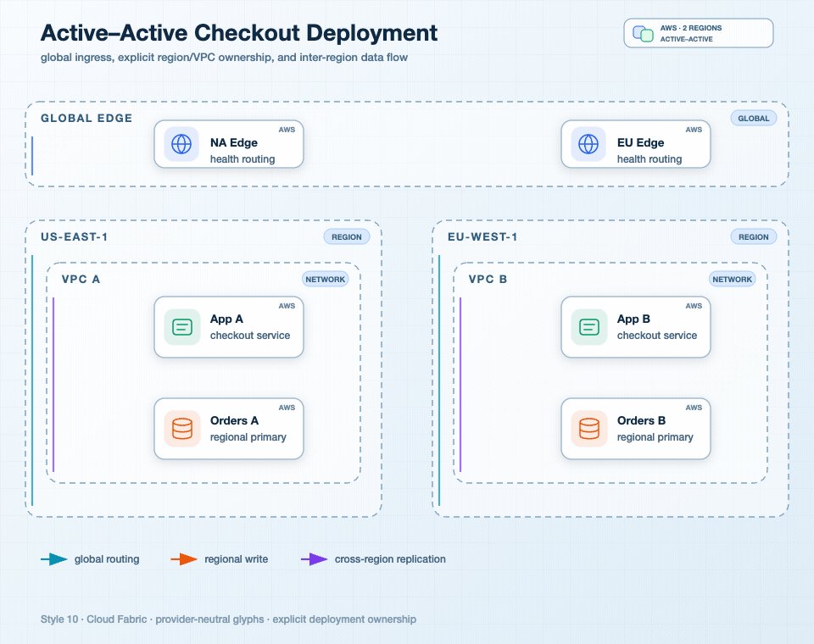Click the AWS 2 Regions Active-Active badge
This screenshot has width=814, height=644.
pyautogui.click(x=699, y=33)
